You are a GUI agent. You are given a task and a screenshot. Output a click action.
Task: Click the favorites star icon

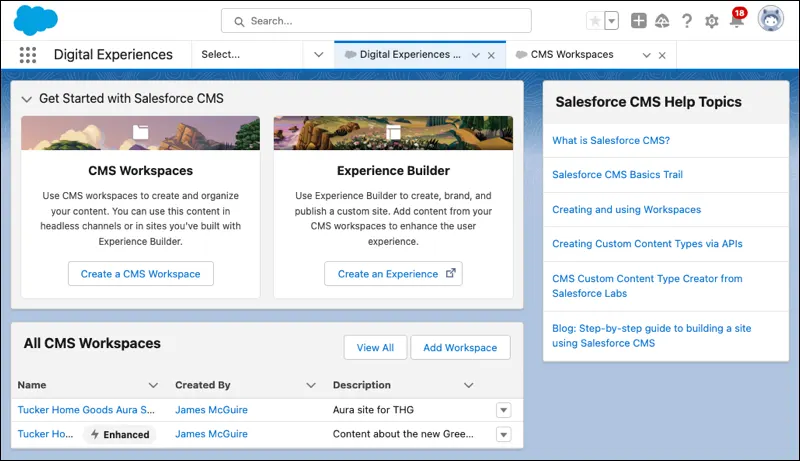(595, 21)
